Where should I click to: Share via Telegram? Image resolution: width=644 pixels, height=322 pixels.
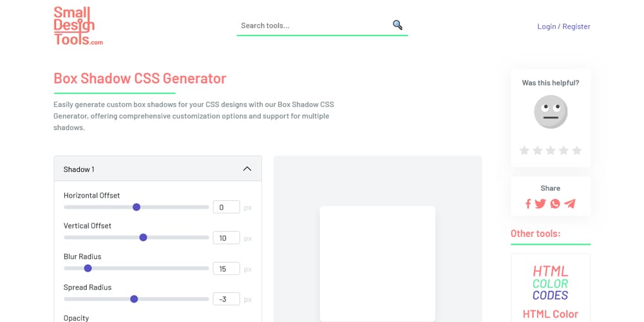pyautogui.click(x=570, y=204)
